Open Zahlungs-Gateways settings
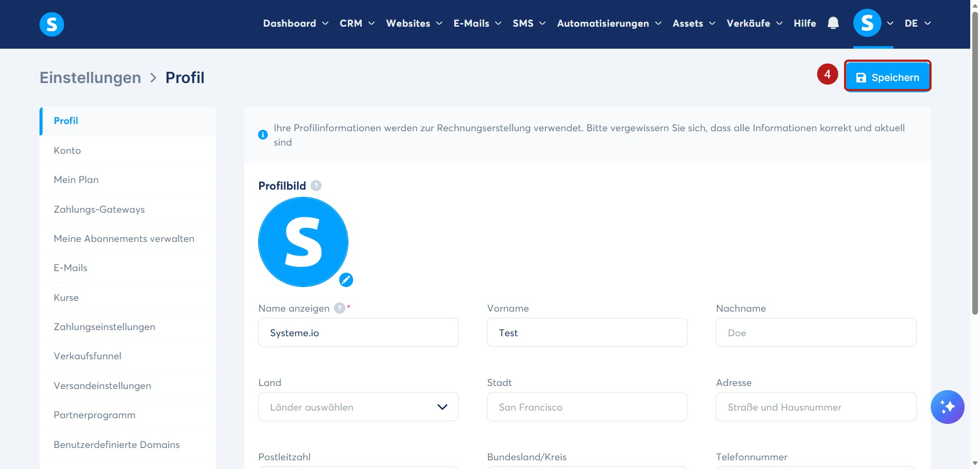 (128, 209)
